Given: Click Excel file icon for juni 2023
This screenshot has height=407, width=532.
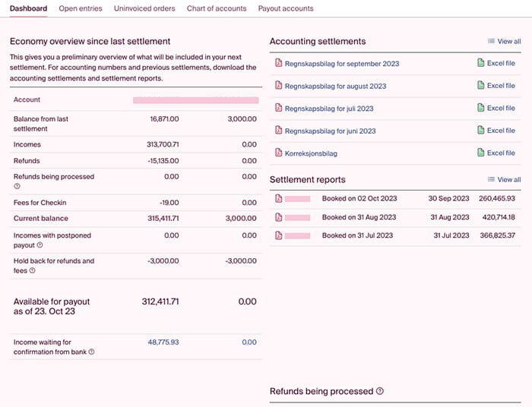Looking at the screenshot, I should coord(481,130).
